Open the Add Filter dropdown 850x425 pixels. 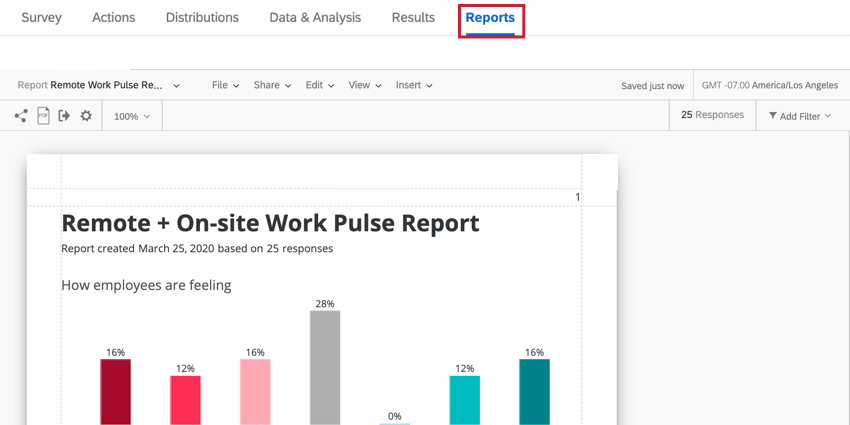pos(800,115)
